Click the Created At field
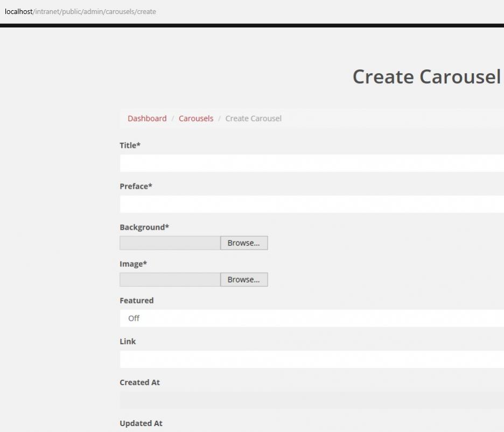The image size is (504, 432). point(312,400)
